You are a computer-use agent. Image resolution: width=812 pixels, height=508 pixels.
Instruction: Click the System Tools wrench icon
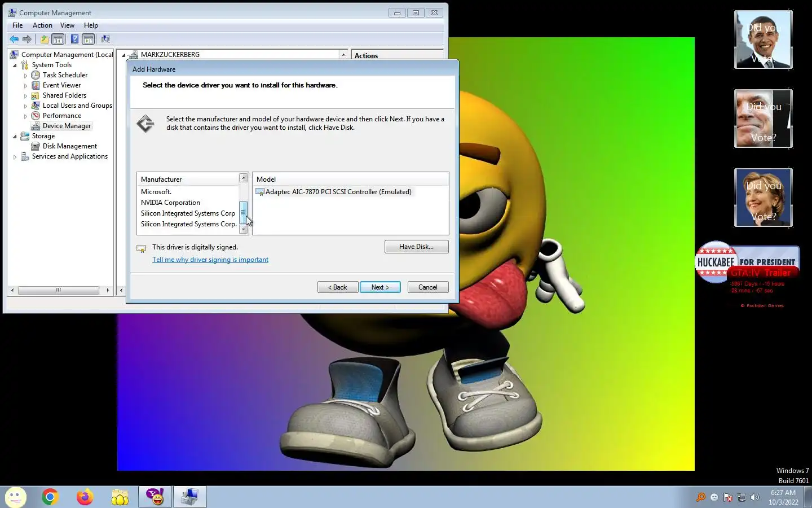(x=25, y=65)
